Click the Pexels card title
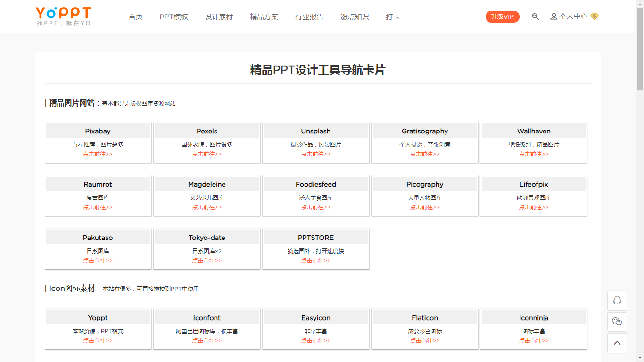Image resolution: width=644 pixels, height=362 pixels. coord(207,131)
